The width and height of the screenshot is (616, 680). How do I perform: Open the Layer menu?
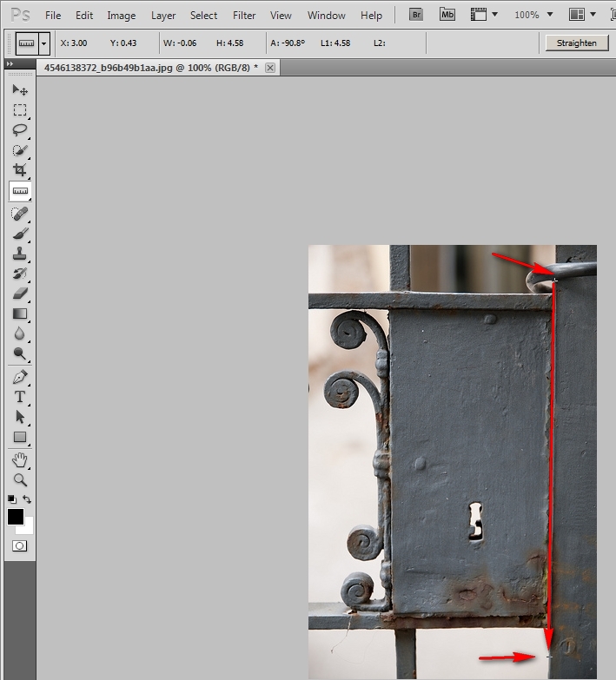click(x=163, y=15)
